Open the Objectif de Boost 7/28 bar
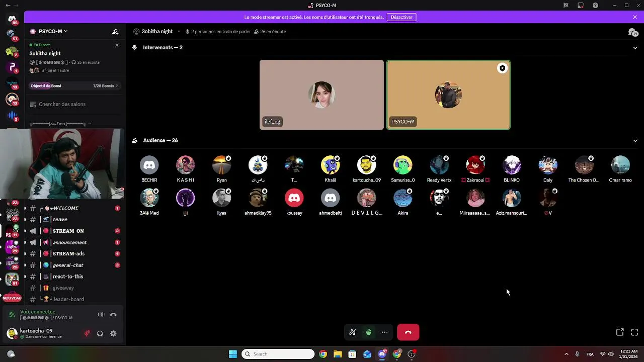This screenshot has height=362, width=644. tap(74, 86)
